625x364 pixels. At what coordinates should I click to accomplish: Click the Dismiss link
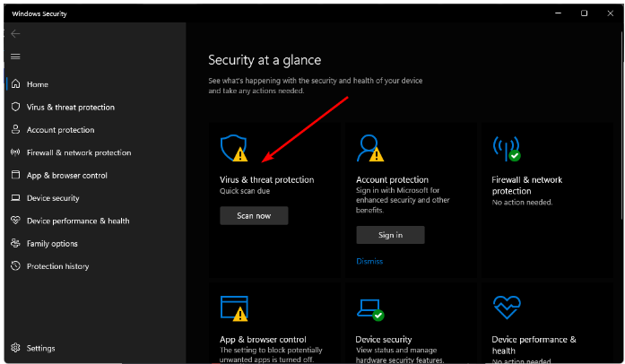coord(369,262)
